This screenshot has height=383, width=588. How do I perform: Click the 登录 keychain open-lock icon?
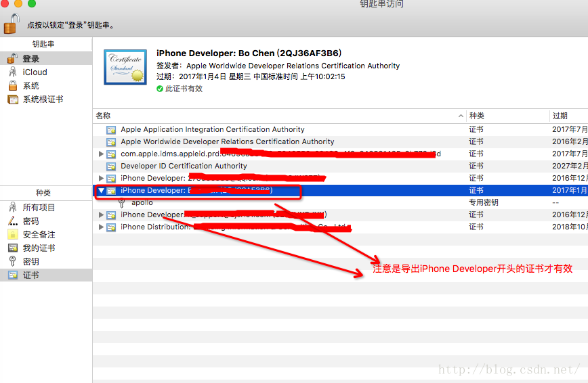click(x=13, y=58)
